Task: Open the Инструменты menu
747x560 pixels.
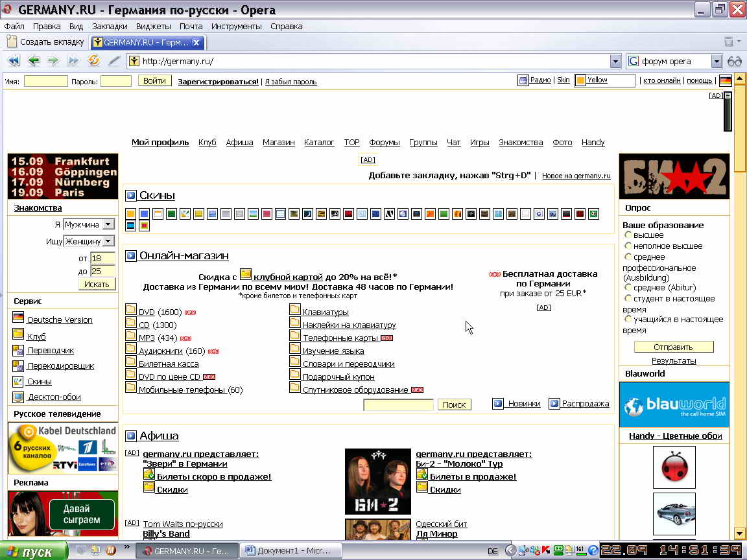Action: point(236,26)
